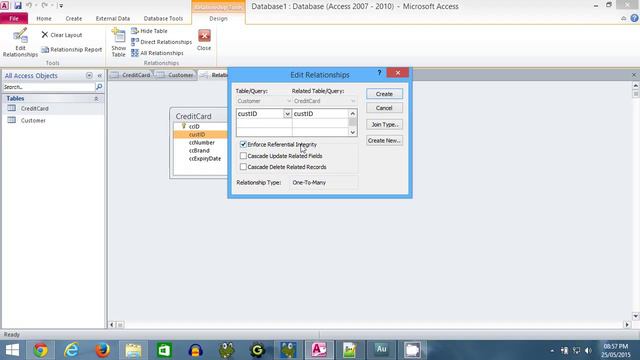Open Firefox from taskbar

[x=102, y=350]
